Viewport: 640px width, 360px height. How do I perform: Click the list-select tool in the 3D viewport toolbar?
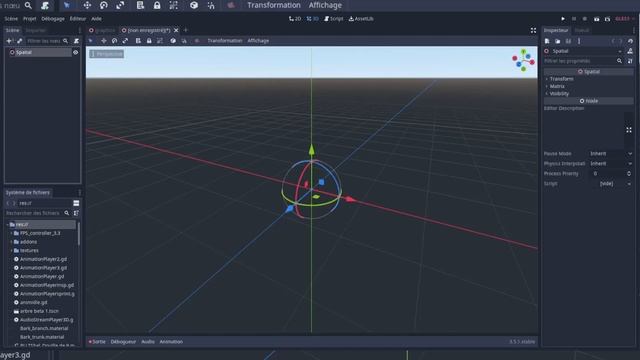click(x=138, y=41)
